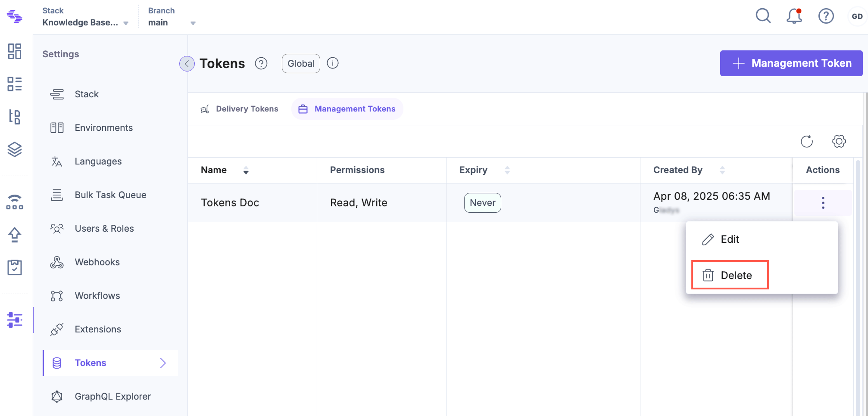Click the Actions column header
This screenshot has width=868, height=416.
tap(823, 170)
